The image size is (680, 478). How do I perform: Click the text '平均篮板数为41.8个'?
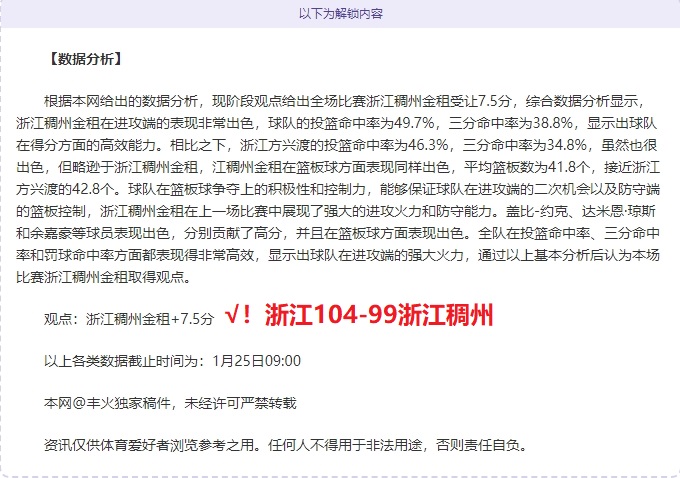click(x=528, y=167)
